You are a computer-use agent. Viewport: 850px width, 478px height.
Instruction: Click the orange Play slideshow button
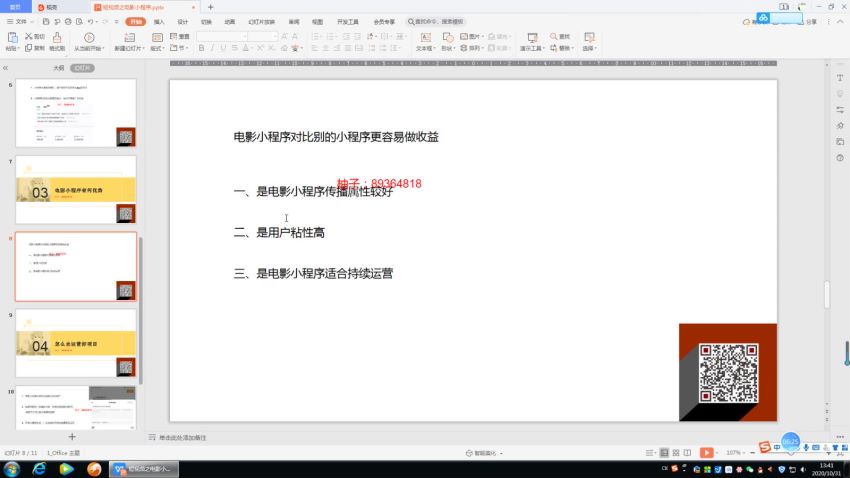tap(706, 453)
